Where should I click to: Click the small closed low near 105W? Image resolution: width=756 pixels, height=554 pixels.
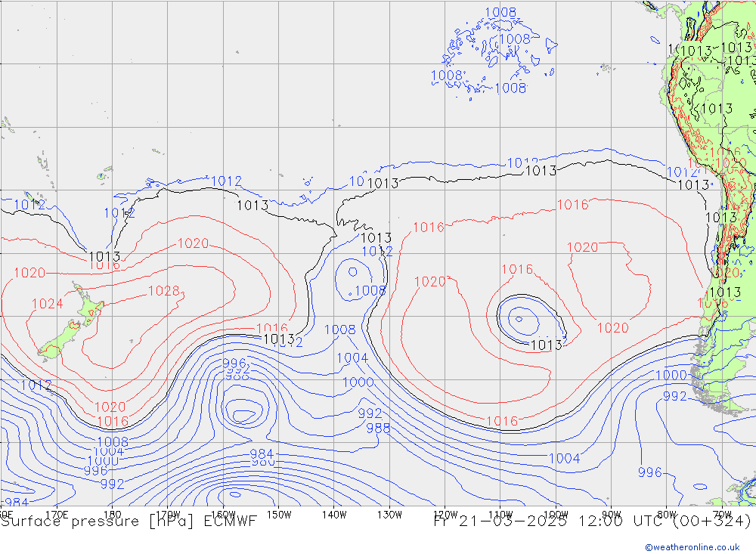pos(519,318)
